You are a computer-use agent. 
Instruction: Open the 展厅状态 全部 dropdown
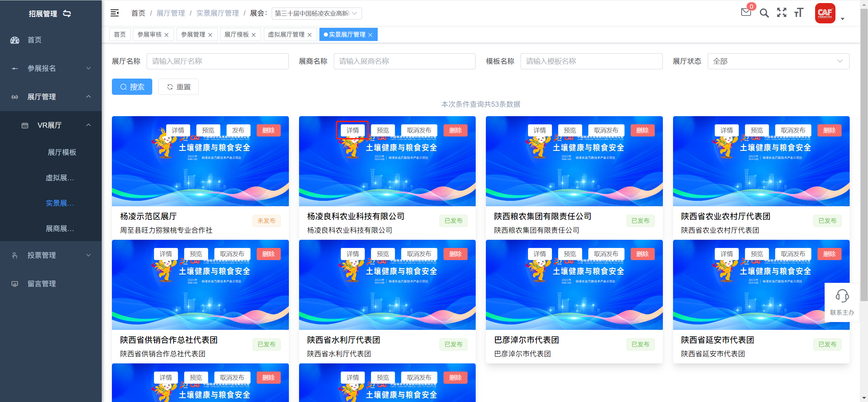778,61
